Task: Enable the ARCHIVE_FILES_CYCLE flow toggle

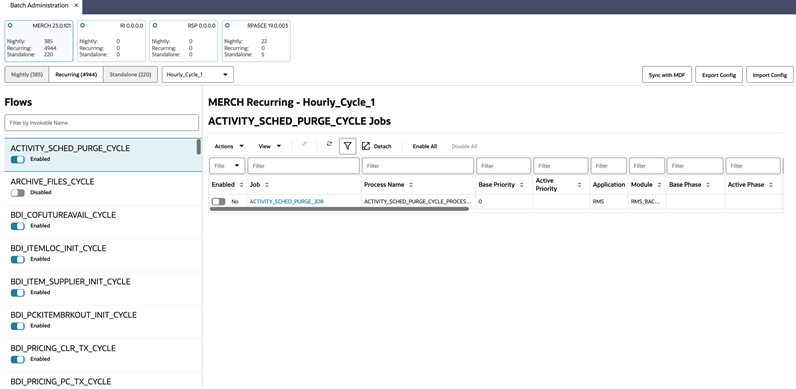Action: pos(18,193)
